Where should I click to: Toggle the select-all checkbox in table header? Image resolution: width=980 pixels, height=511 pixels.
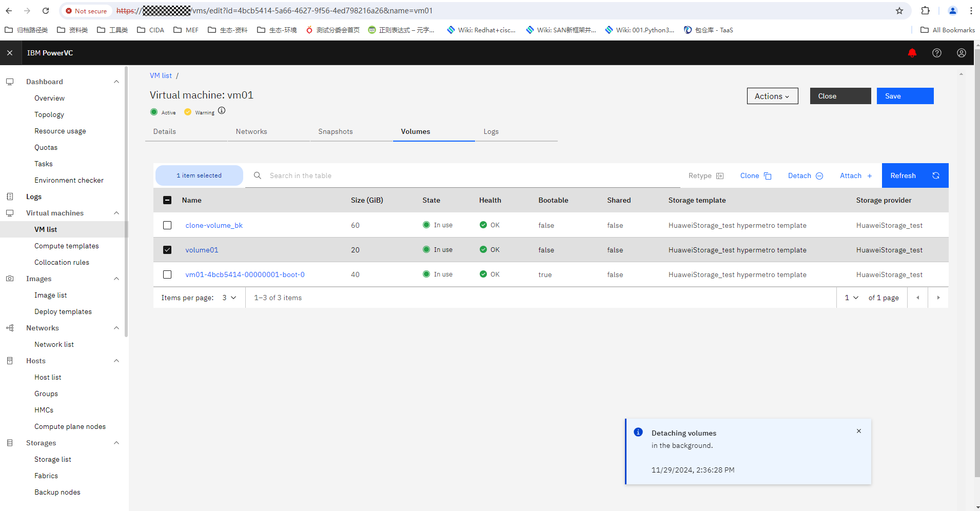coord(167,200)
